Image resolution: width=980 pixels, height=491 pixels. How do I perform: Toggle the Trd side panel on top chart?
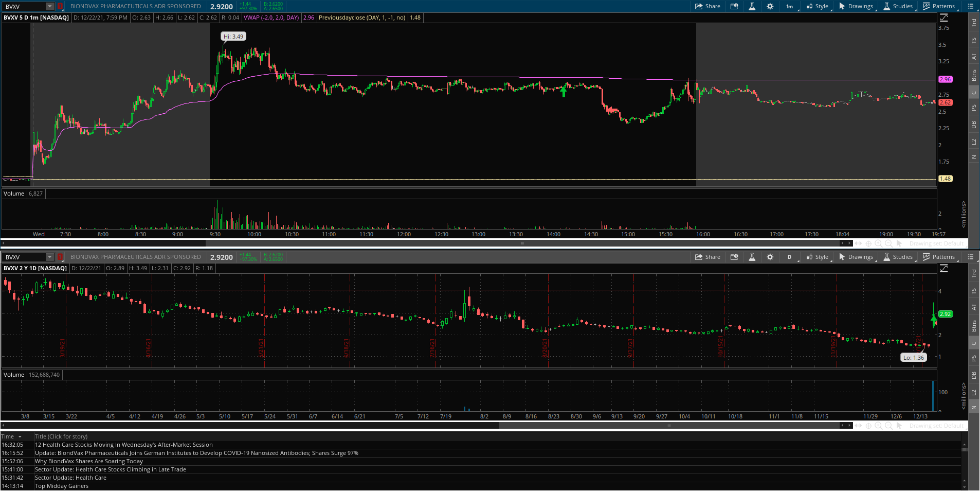tap(973, 23)
